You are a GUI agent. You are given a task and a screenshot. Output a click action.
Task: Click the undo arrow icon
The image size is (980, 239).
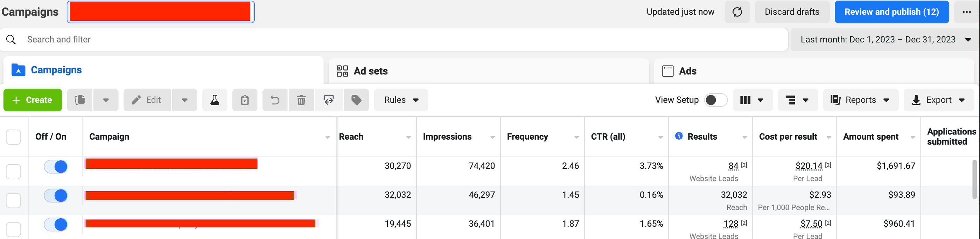click(275, 100)
